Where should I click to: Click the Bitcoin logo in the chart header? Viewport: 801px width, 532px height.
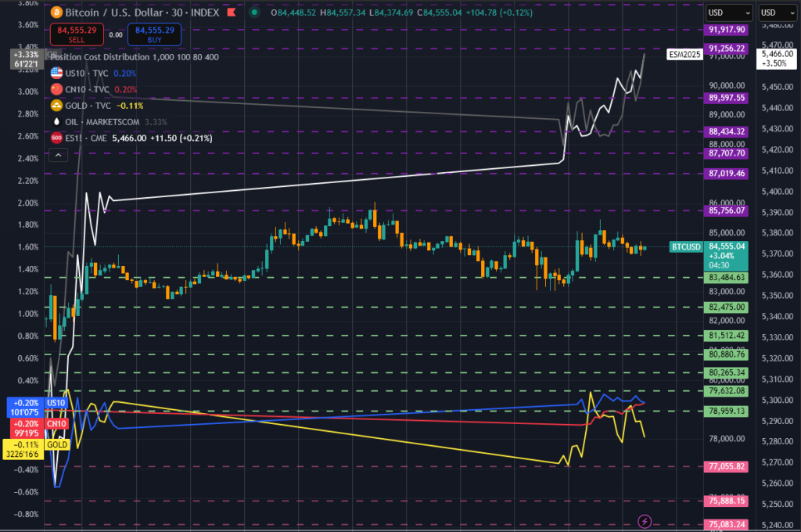click(x=56, y=13)
